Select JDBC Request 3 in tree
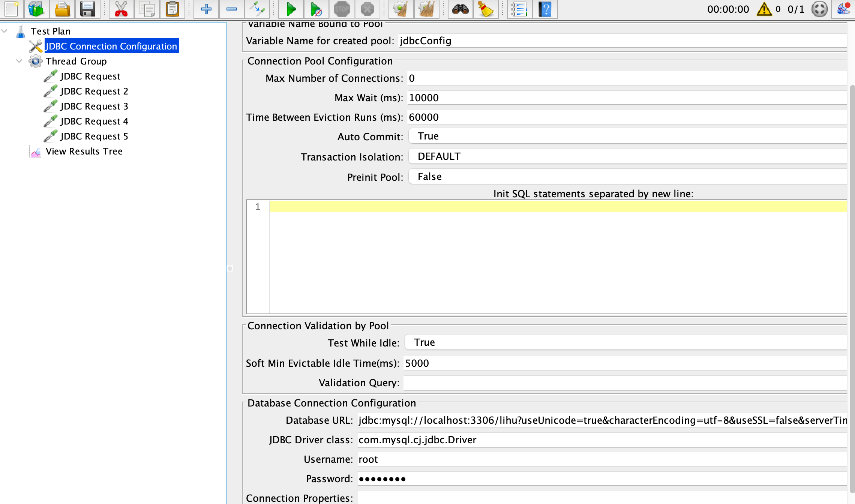The image size is (855, 504). pyautogui.click(x=94, y=106)
